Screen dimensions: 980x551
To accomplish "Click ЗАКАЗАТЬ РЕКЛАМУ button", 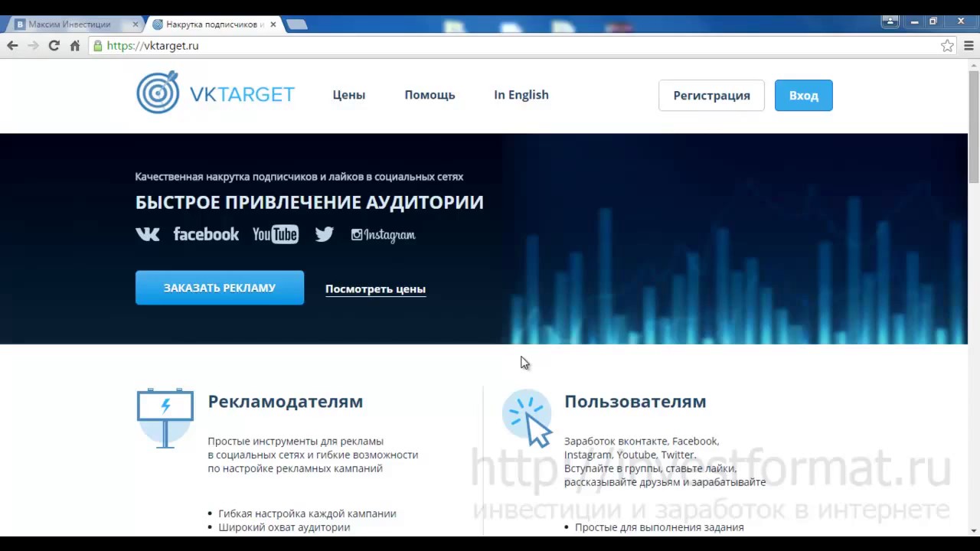I will 220,288.
